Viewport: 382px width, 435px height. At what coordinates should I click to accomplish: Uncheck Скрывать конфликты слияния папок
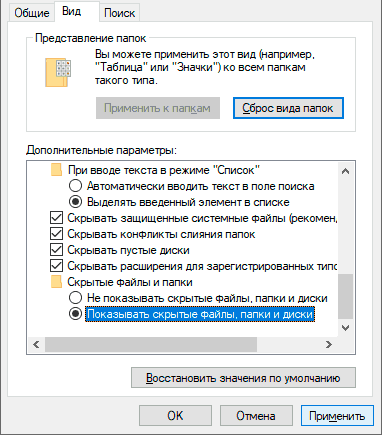click(56, 234)
